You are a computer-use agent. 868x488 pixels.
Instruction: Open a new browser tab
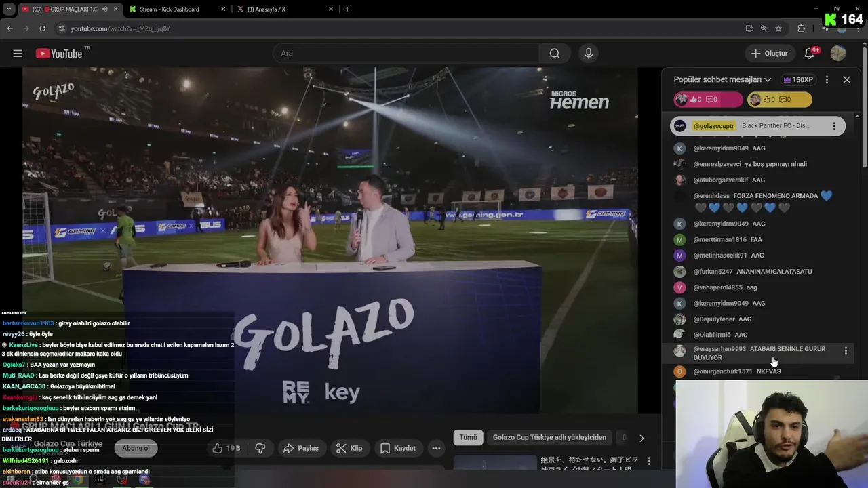pyautogui.click(x=347, y=9)
